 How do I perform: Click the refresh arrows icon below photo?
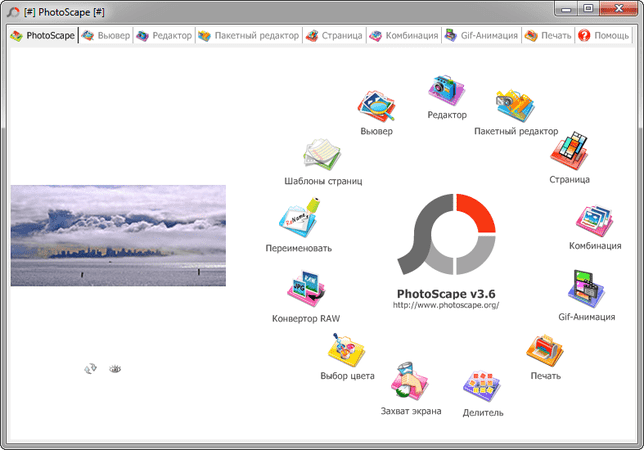pyautogui.click(x=90, y=369)
